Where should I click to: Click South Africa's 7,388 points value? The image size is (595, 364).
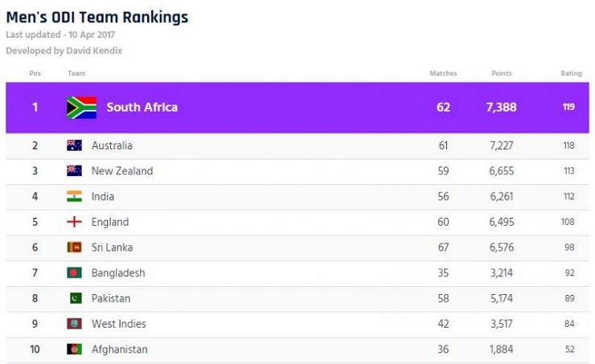coord(503,108)
